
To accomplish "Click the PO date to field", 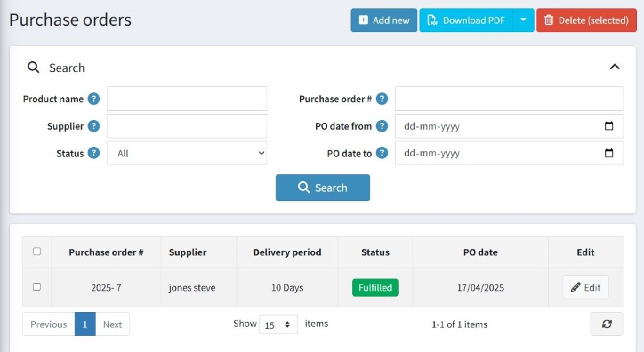I will 509,153.
